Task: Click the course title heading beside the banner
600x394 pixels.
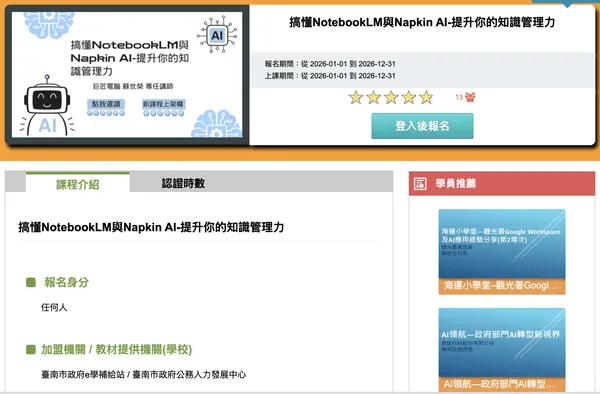Action: coord(422,22)
